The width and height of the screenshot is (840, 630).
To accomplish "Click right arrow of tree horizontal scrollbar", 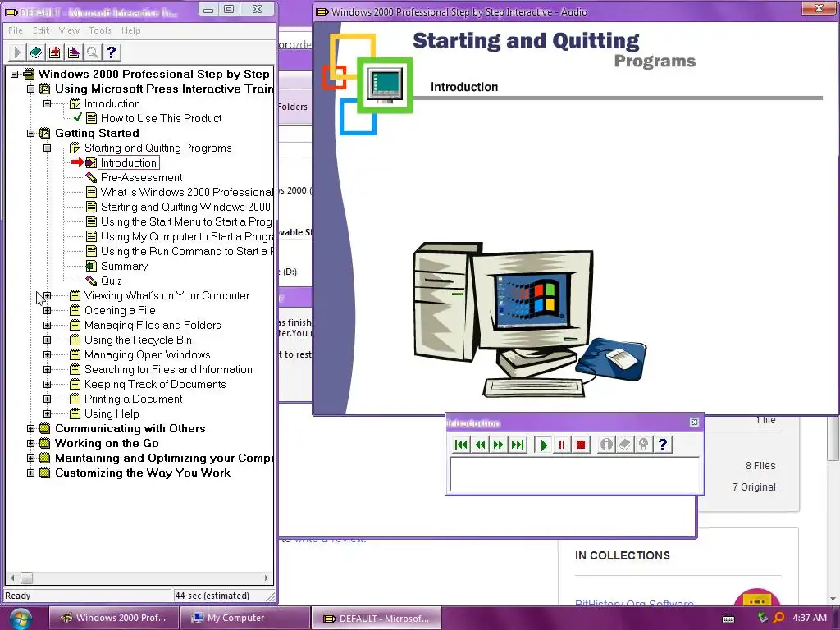I will [x=267, y=578].
